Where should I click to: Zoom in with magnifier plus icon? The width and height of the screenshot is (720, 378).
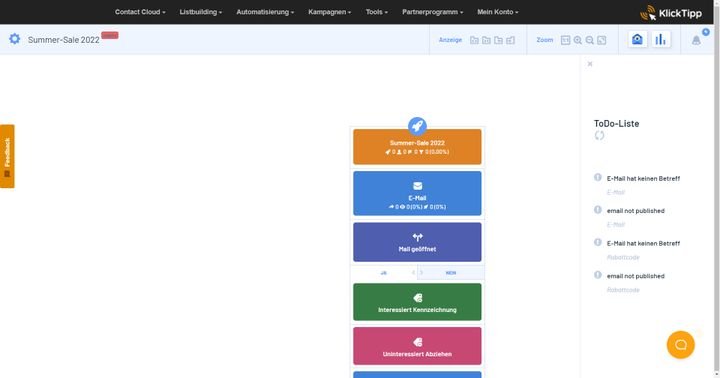click(x=578, y=40)
